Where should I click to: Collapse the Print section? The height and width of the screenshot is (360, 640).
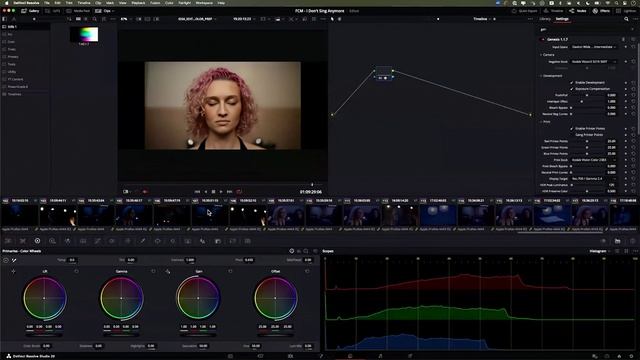click(541, 122)
